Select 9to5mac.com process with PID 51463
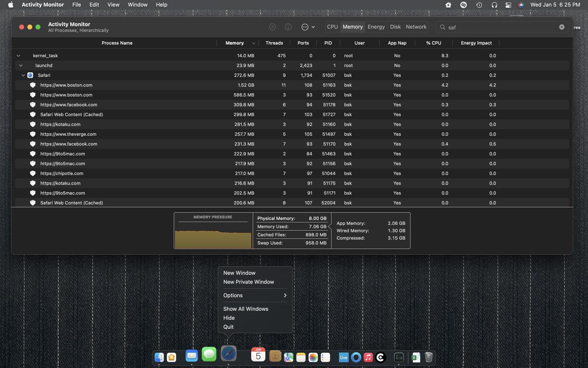Screen dimensions: 588x368 (x=292, y=154)
